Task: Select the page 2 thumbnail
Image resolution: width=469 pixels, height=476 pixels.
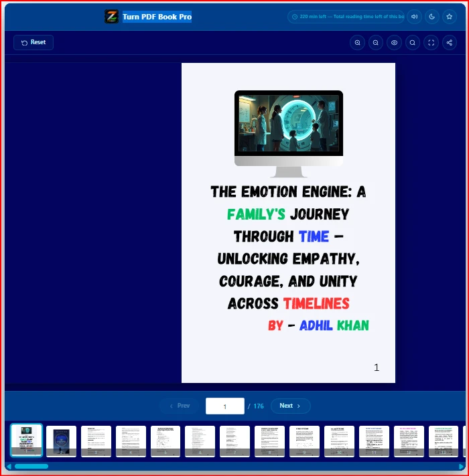Action: click(62, 441)
